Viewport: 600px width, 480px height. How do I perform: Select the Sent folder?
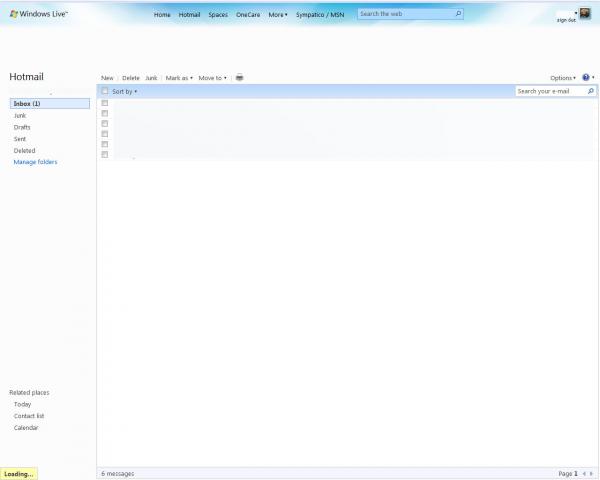pos(20,139)
